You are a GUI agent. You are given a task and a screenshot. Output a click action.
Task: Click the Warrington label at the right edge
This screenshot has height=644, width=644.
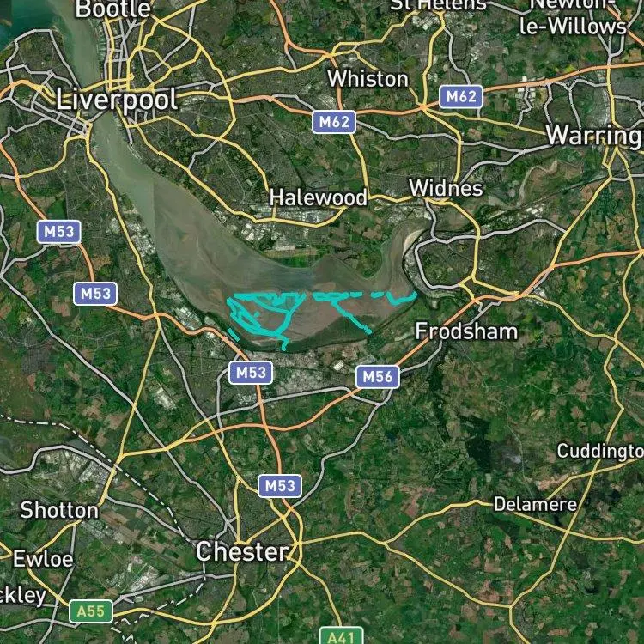(594, 135)
